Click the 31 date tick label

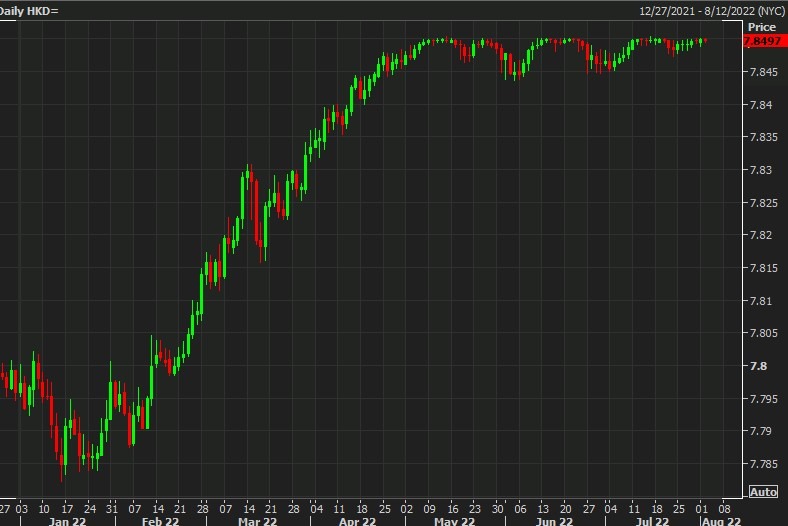click(x=112, y=509)
